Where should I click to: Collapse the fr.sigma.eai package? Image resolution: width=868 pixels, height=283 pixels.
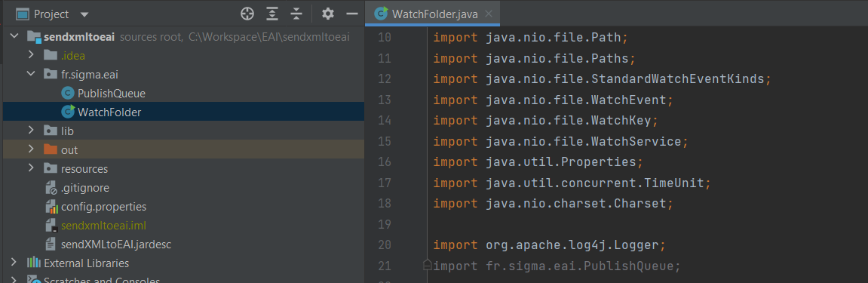point(31,74)
